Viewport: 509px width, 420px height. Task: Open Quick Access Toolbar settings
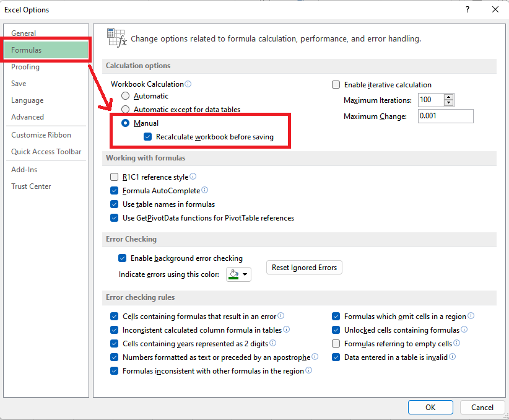point(46,152)
